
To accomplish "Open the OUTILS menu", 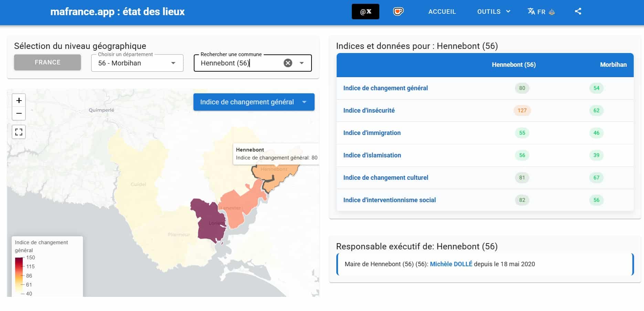I will (493, 12).
